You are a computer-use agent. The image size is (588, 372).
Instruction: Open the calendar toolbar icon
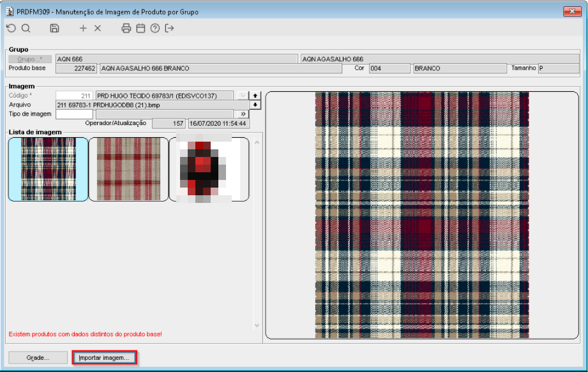(140, 28)
